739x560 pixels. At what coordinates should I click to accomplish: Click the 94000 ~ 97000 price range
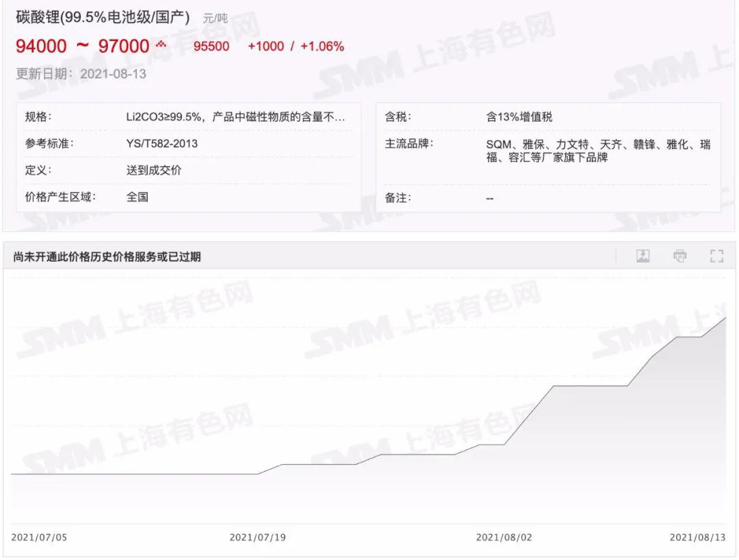(x=82, y=46)
